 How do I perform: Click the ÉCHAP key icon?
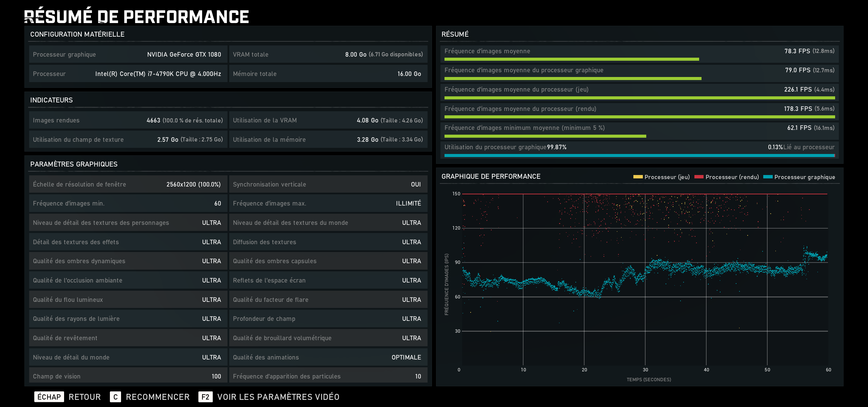49,397
